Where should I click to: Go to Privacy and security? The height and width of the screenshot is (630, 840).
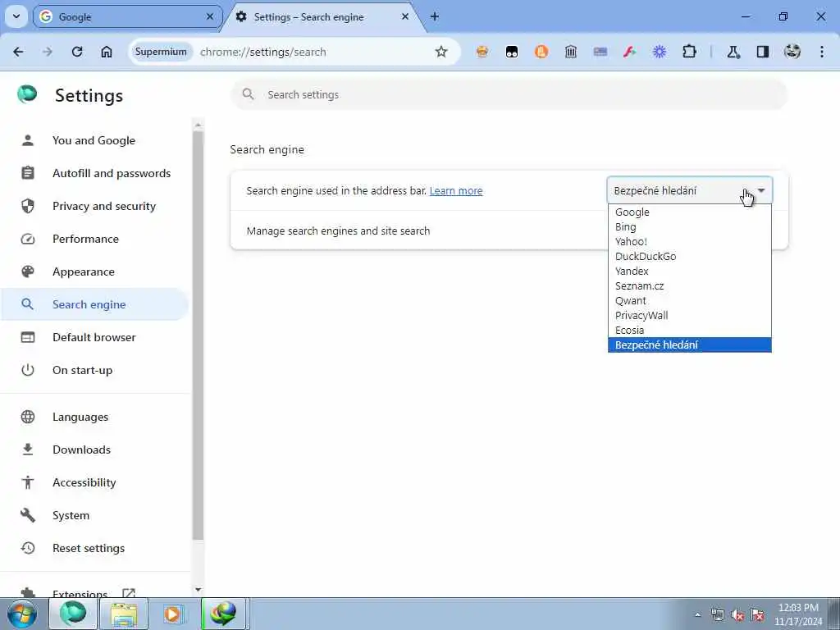(x=94, y=206)
